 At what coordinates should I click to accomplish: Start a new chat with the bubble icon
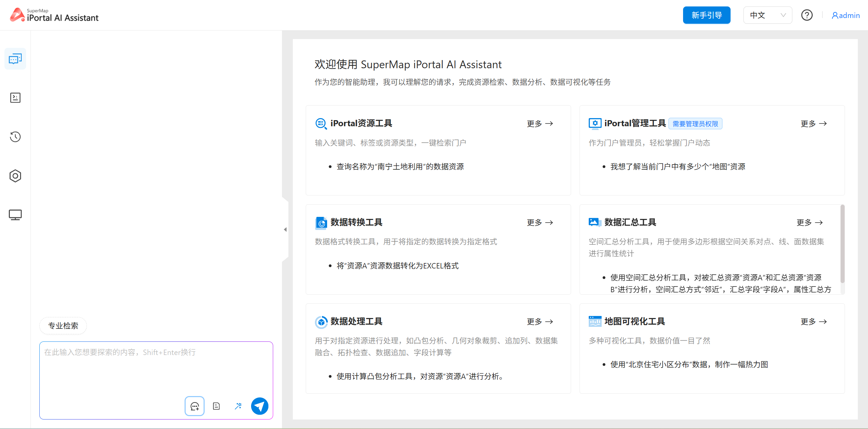click(194, 406)
